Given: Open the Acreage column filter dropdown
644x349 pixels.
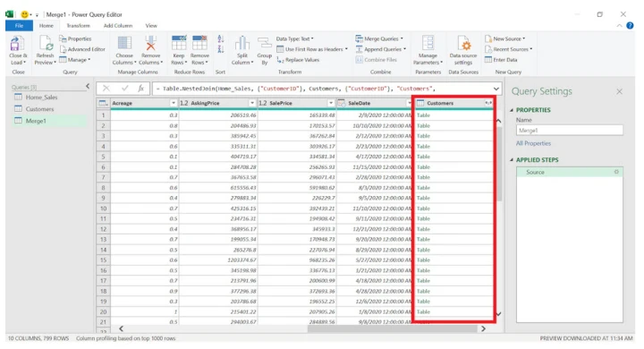Looking at the screenshot, I should coord(174,103).
